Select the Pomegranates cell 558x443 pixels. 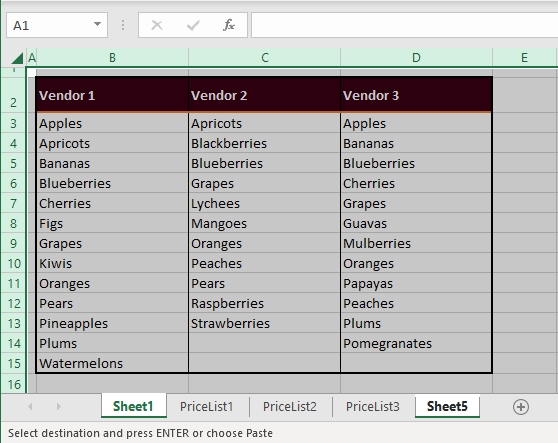[416, 343]
